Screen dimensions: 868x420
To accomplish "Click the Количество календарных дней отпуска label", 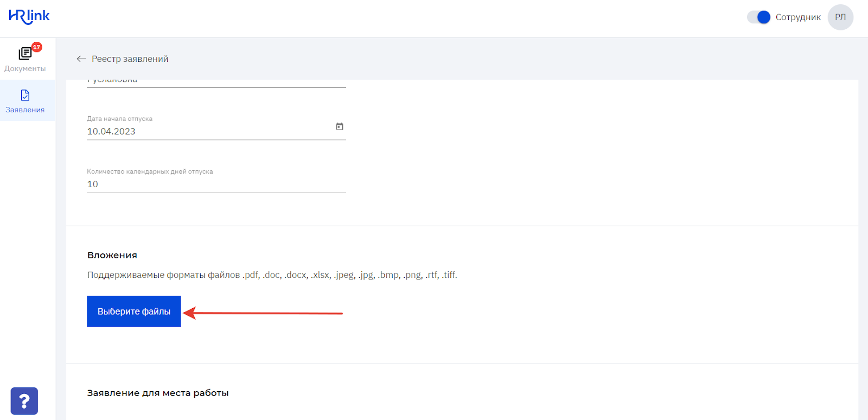I will pyautogui.click(x=150, y=171).
